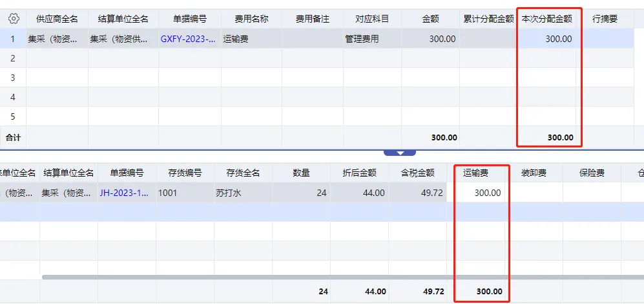This screenshot has width=644, height=304.
Task: Select row number 5 in upper table
Action: coord(13,117)
